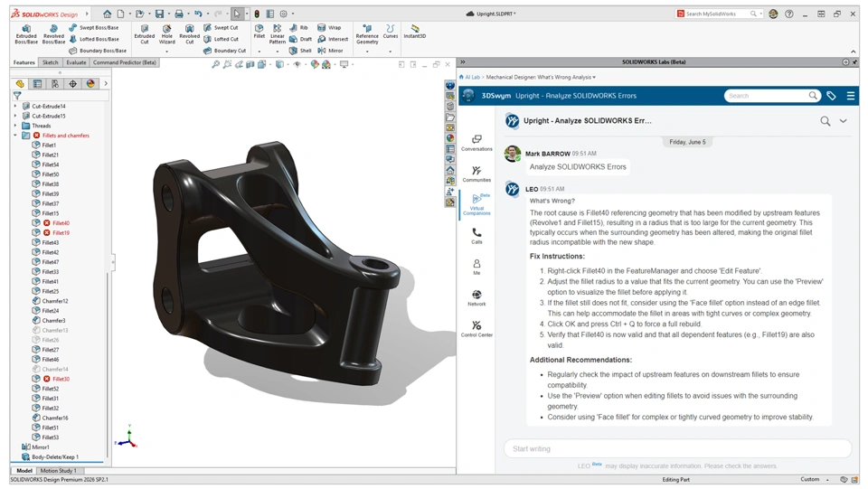Click the AI Lab breadcrumb link
This screenshot has width=868, height=489.
pyautogui.click(x=472, y=78)
